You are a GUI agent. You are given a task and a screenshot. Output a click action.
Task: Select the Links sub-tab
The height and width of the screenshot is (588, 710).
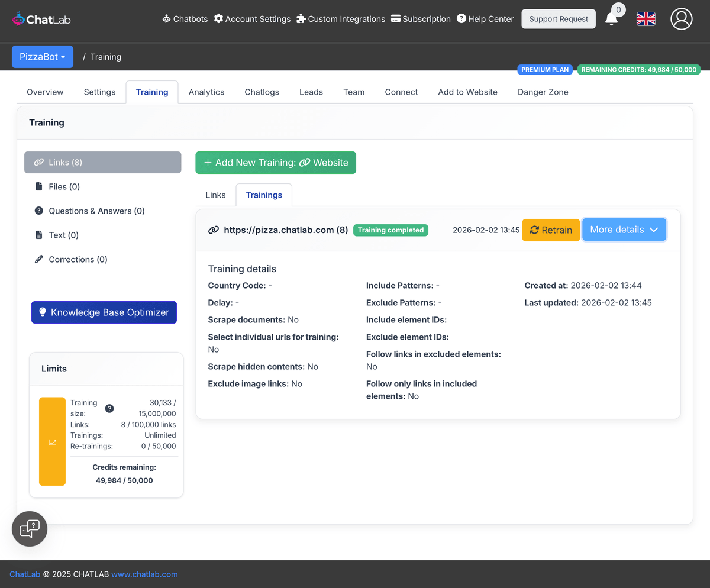(215, 195)
